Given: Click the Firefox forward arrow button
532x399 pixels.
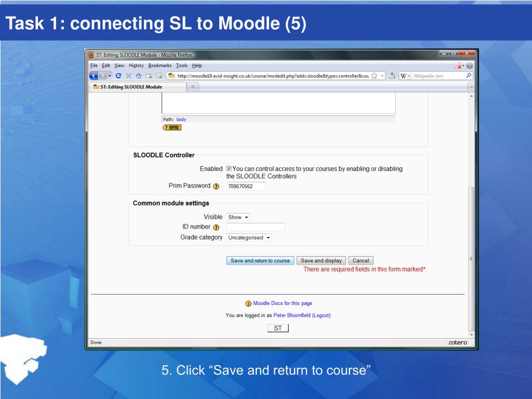Looking at the screenshot, I should click(x=103, y=76).
